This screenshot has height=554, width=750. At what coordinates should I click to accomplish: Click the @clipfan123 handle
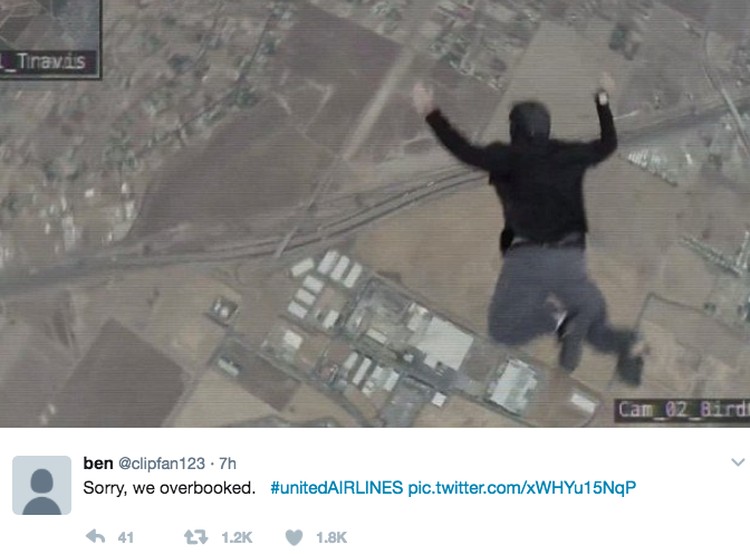[161, 464]
